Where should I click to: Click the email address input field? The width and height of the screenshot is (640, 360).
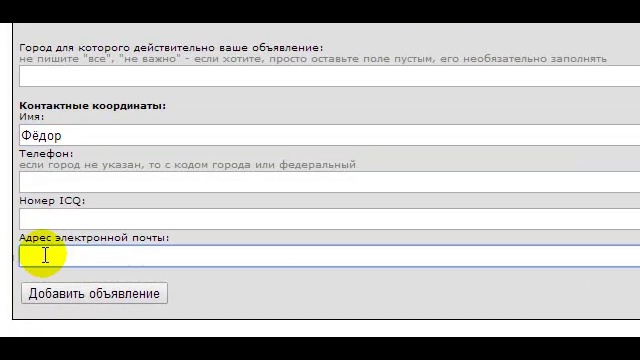click(x=329, y=256)
